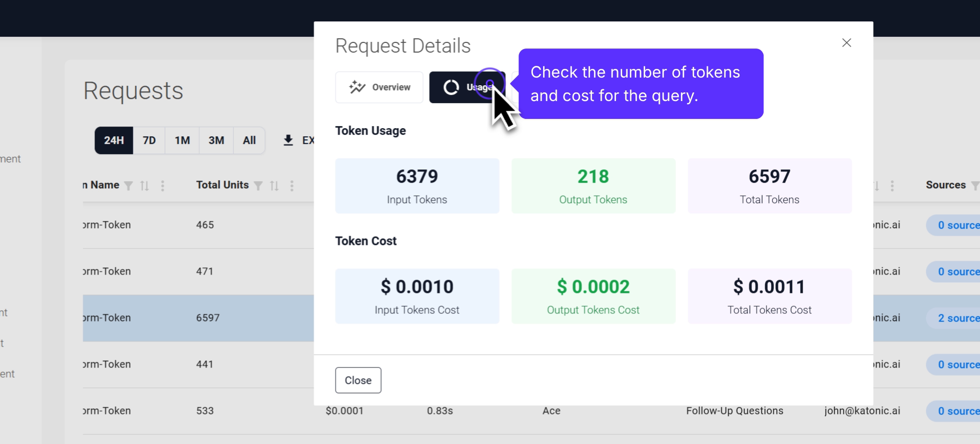Click the filter icon beside Name column
This screenshot has width=980, height=444.
point(129,186)
